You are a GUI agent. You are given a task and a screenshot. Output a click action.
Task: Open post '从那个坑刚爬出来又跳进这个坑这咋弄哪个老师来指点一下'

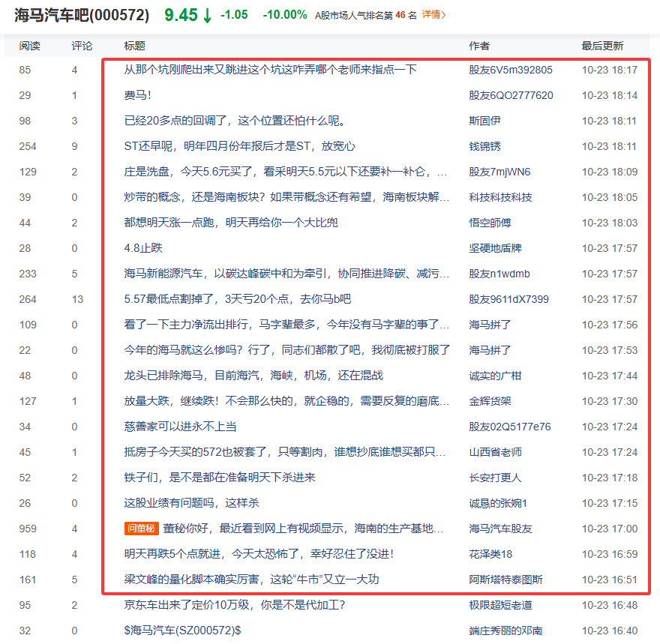[x=270, y=70]
